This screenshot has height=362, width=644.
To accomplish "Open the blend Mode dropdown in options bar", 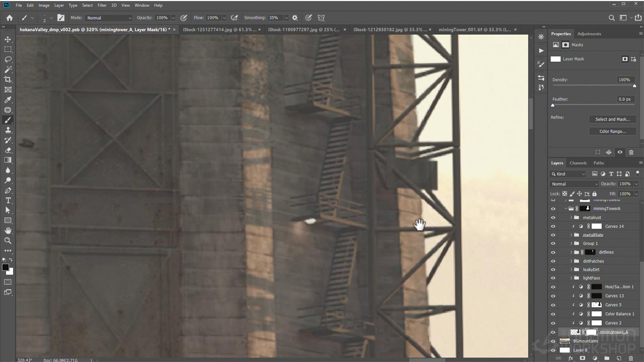I will pos(109,18).
